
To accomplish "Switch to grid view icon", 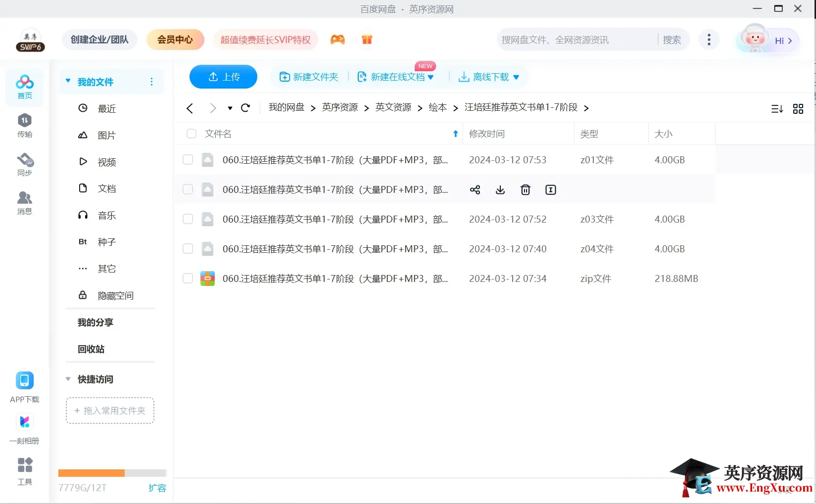I will [x=798, y=109].
